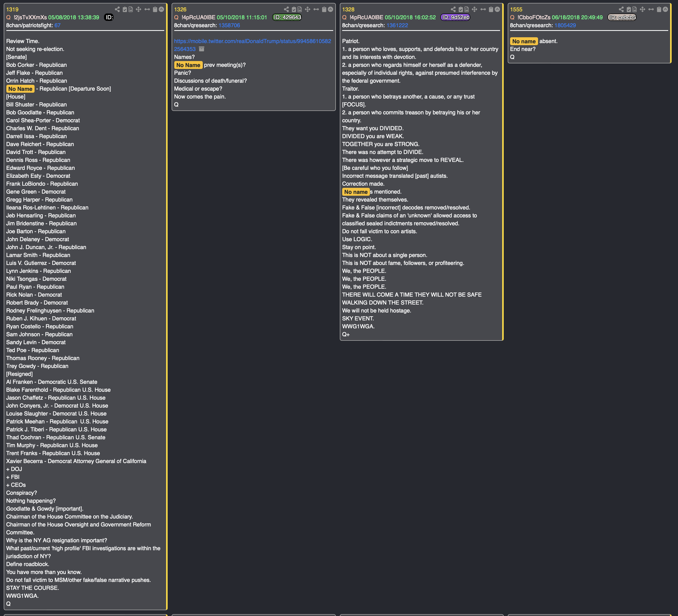Click plain clipboard icon on post 1555
The width and height of the screenshot is (678, 616).
[659, 10]
